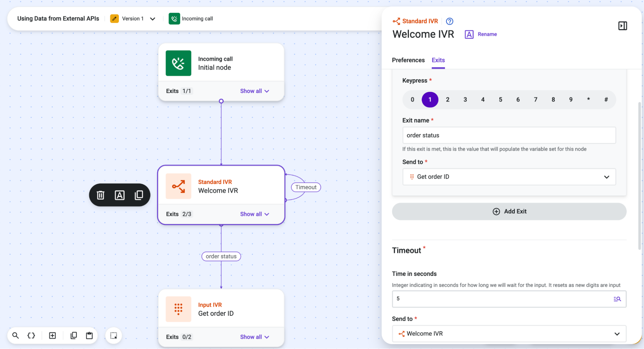
Task: Open the Version 1 dropdown
Action: point(153,19)
